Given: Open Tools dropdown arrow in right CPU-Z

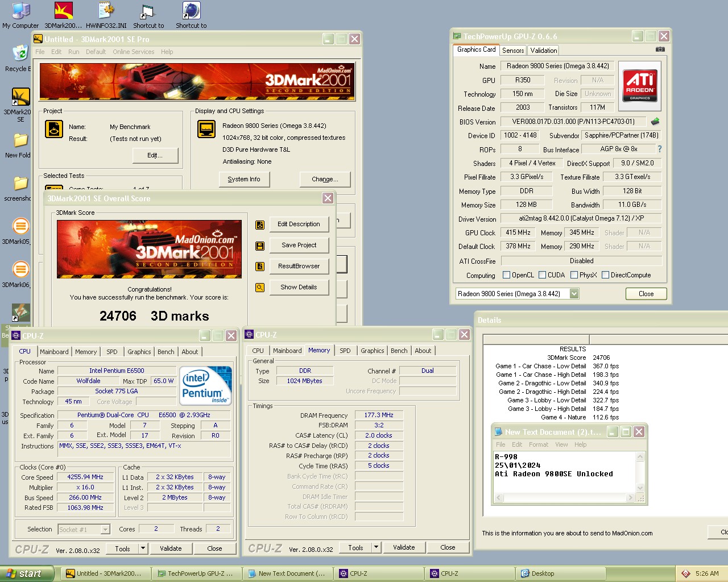Looking at the screenshot, I should (x=376, y=547).
